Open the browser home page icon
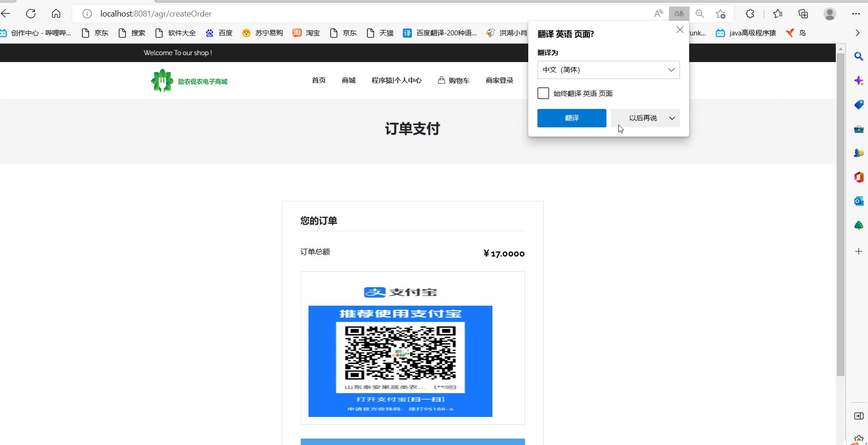Image resolution: width=868 pixels, height=445 pixels. (56, 14)
